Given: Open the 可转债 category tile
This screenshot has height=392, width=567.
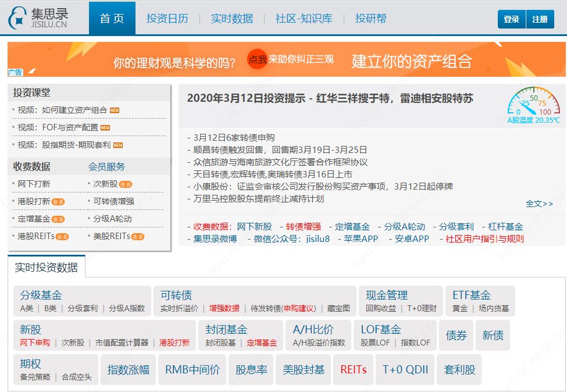Looking at the screenshot, I should (x=176, y=295).
